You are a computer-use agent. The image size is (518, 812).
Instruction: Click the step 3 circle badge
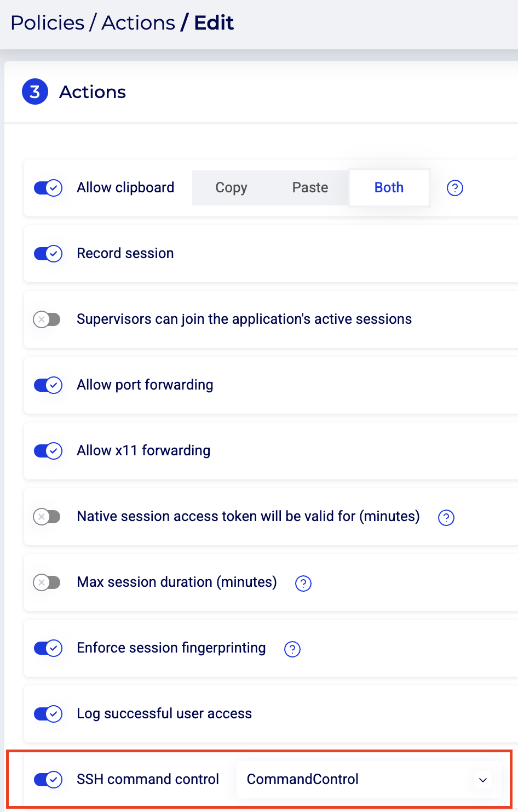click(35, 92)
